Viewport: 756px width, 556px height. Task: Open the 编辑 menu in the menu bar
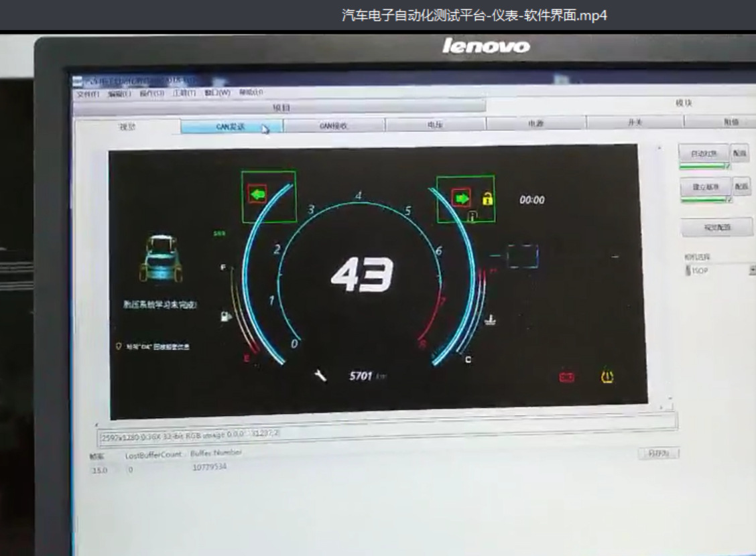(119, 94)
